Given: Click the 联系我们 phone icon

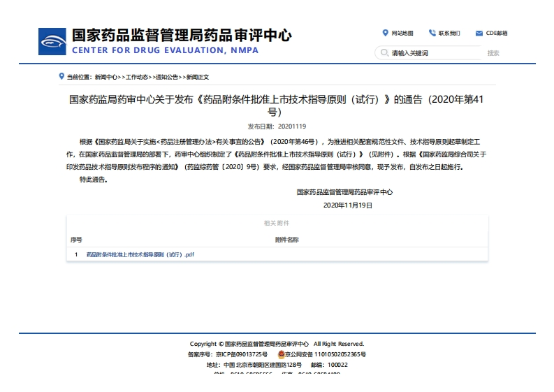Looking at the screenshot, I should tap(432, 33).
